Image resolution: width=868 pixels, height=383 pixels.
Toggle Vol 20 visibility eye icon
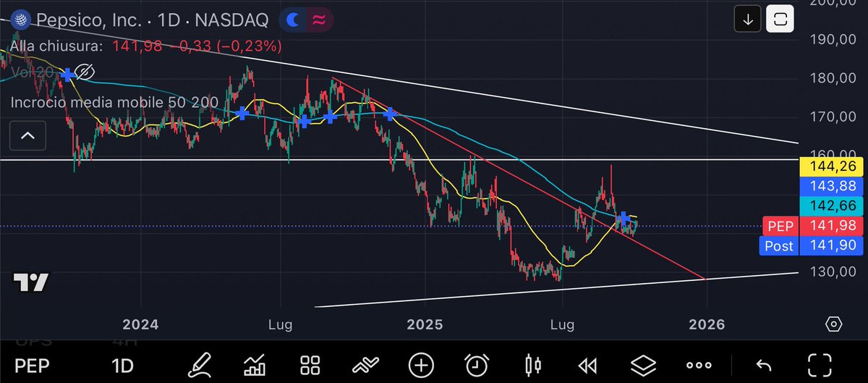pyautogui.click(x=85, y=72)
